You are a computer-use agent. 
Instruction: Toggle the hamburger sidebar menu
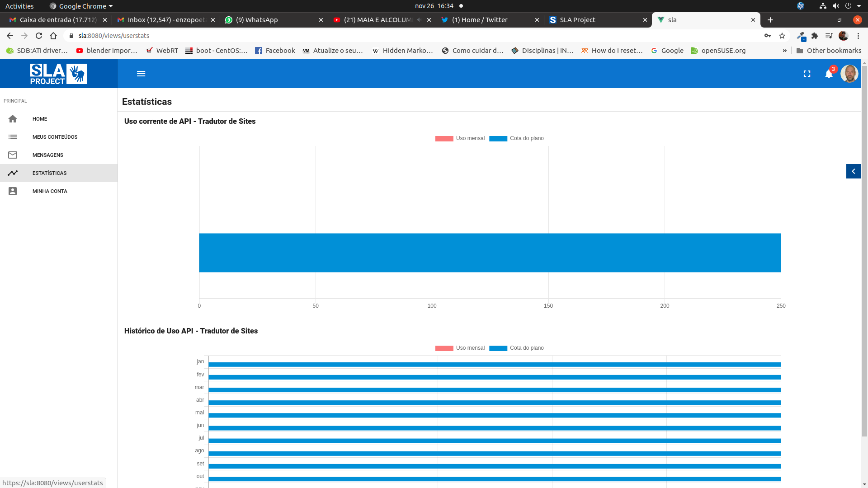click(141, 74)
